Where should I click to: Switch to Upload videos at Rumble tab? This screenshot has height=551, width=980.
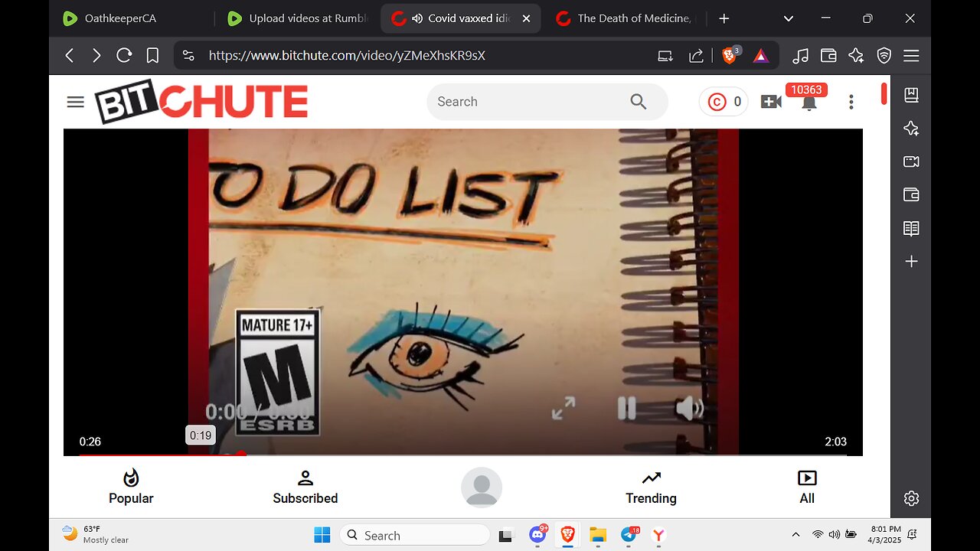(299, 18)
